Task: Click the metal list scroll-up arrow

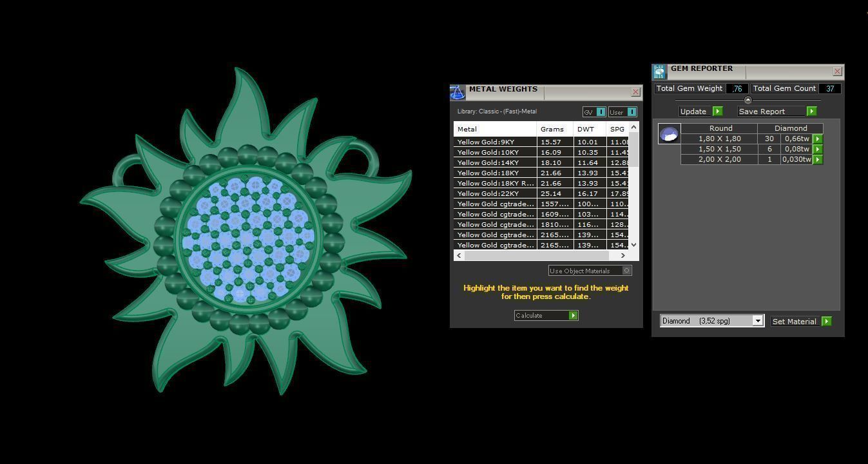Action: (634, 127)
